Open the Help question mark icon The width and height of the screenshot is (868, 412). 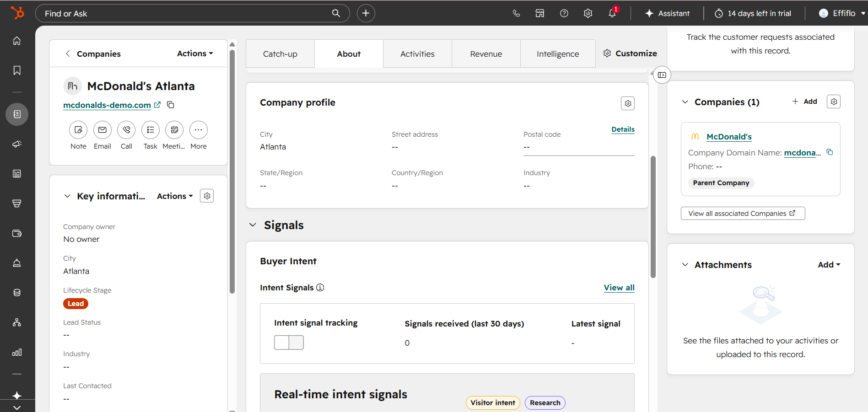click(564, 13)
